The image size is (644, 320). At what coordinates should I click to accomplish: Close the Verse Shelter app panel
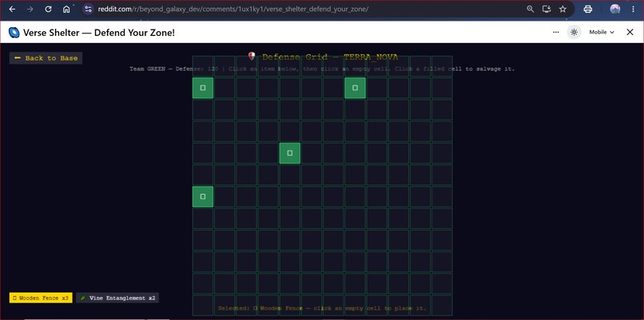tap(630, 32)
